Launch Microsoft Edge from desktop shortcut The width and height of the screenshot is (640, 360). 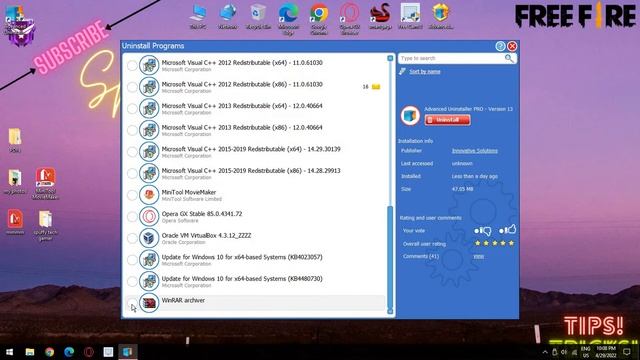click(288, 19)
